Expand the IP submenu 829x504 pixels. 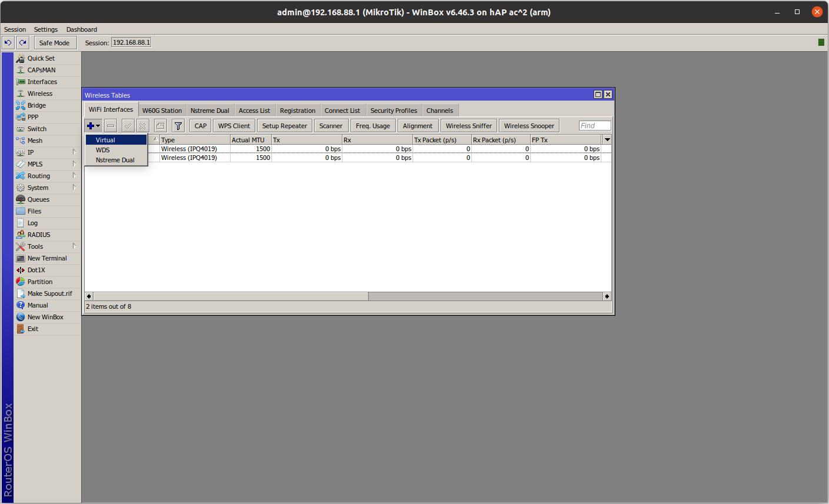74,152
